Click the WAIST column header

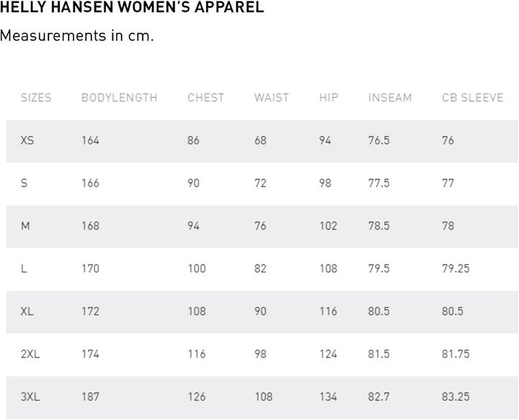point(271,98)
